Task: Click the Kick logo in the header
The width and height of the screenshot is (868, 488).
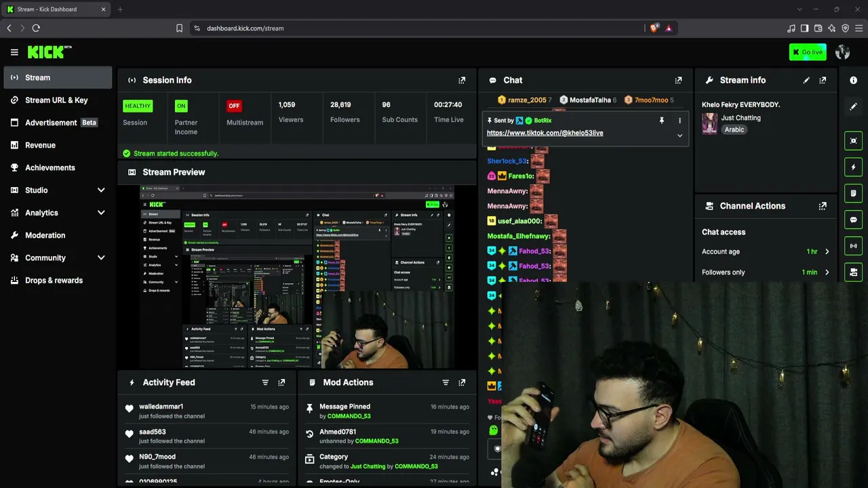Action: pyautogui.click(x=49, y=52)
